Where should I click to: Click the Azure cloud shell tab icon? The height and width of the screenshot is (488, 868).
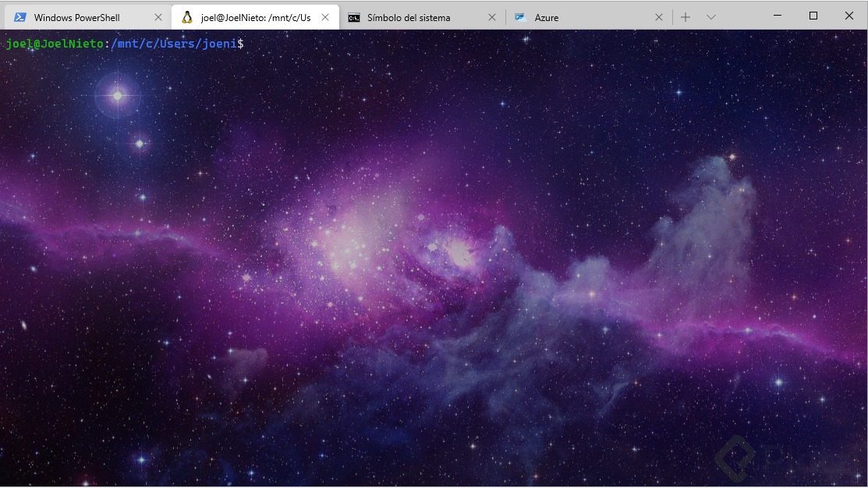click(520, 17)
